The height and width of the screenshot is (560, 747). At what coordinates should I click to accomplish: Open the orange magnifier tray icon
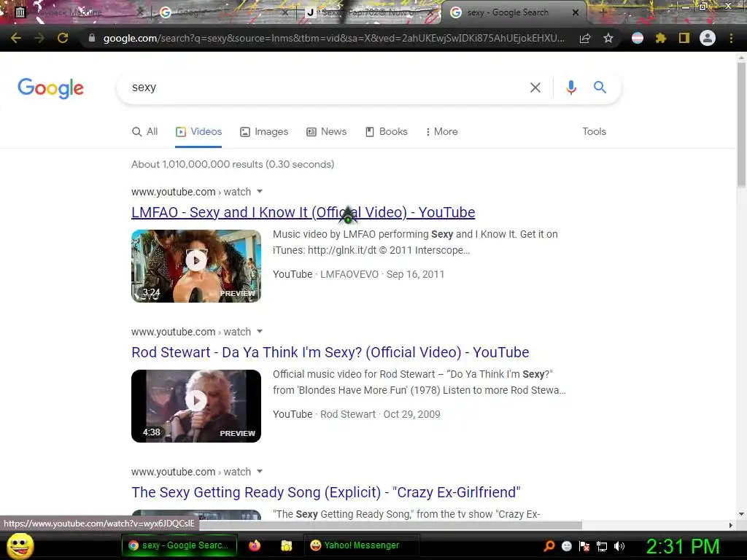tap(549, 546)
